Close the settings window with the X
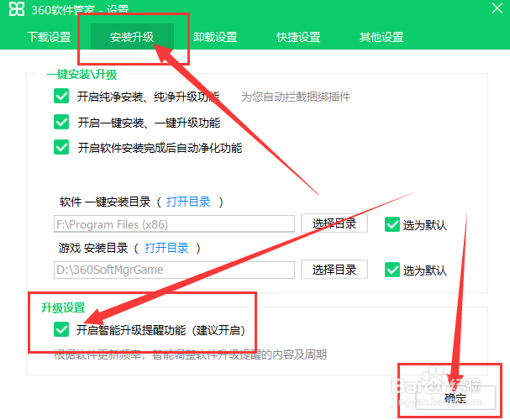 [497, 8]
